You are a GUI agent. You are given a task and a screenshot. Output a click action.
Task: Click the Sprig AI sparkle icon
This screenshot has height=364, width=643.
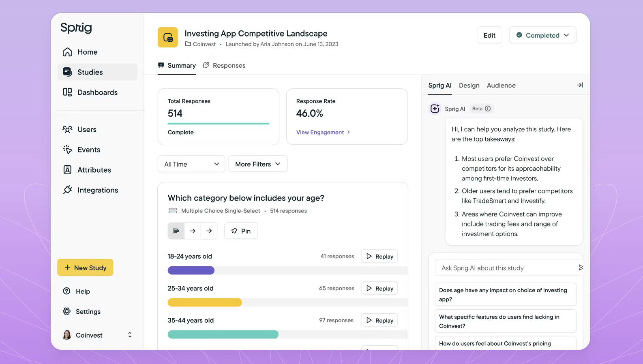point(435,109)
